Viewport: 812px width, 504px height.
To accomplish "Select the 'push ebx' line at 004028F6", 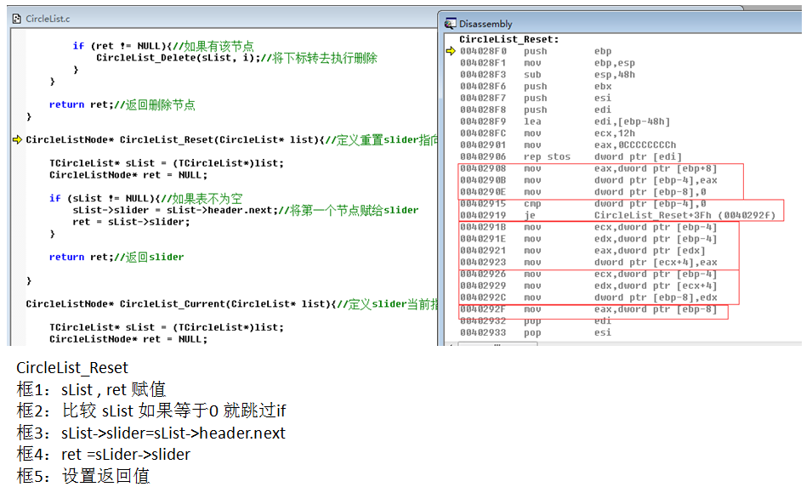I will point(536,87).
